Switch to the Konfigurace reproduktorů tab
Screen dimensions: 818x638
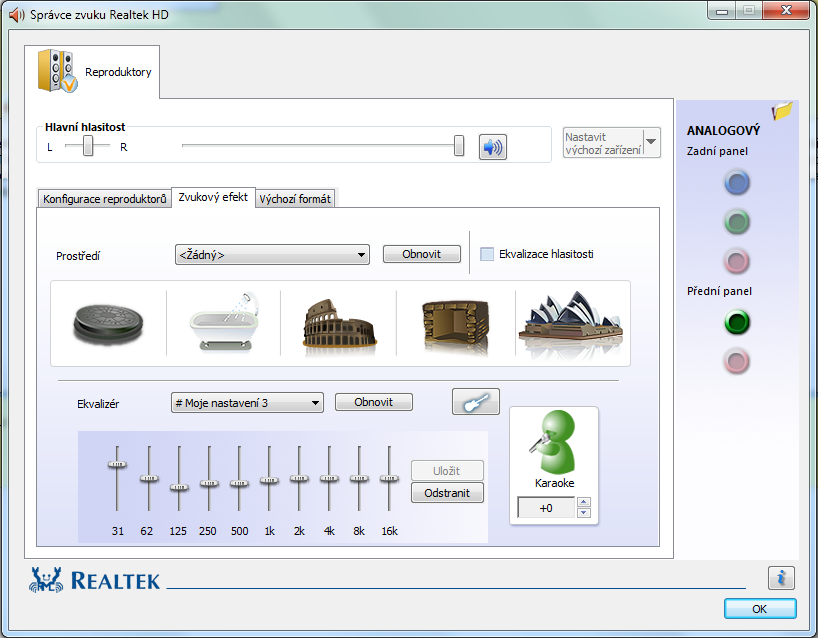click(x=105, y=199)
